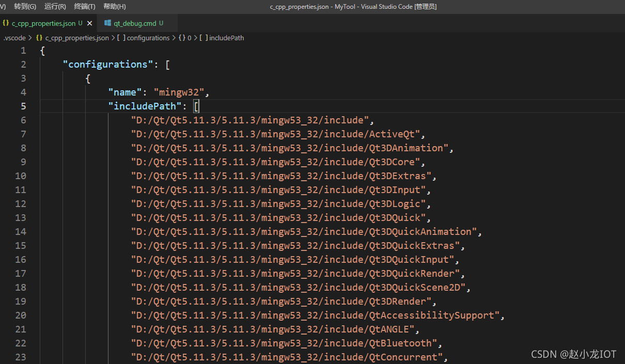625x364 pixels.
Task: Click the "name" key on line 4
Action: pos(125,92)
